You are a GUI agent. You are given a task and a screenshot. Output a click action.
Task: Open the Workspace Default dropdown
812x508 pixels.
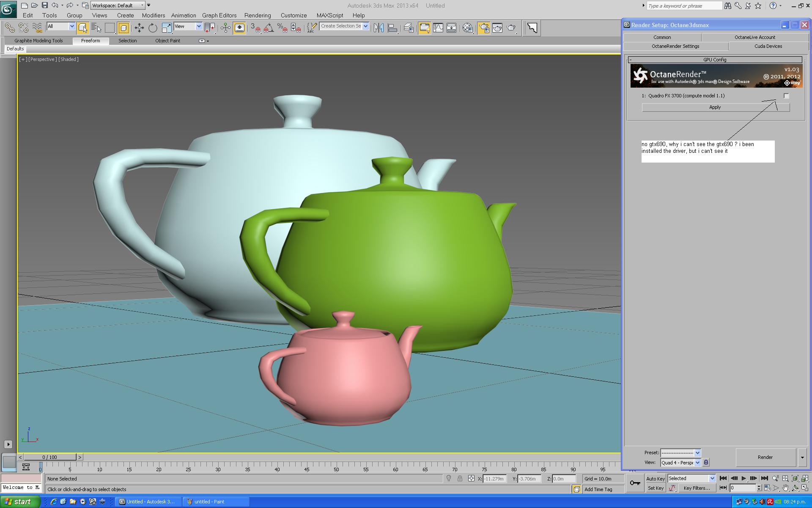point(118,6)
